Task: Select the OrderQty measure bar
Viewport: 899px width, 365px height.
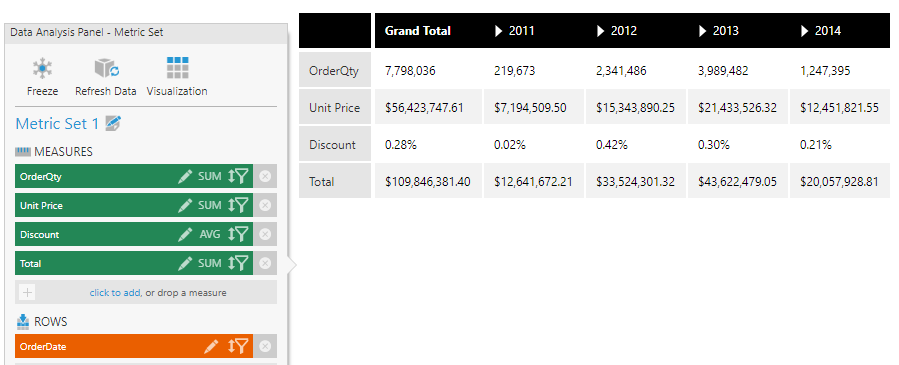Action: (134, 176)
